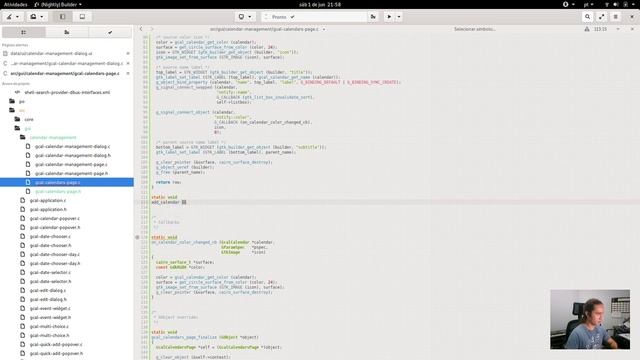
Task: Open shell-search-provider-dbus-interfaces.xml in tree
Action: (67, 92)
